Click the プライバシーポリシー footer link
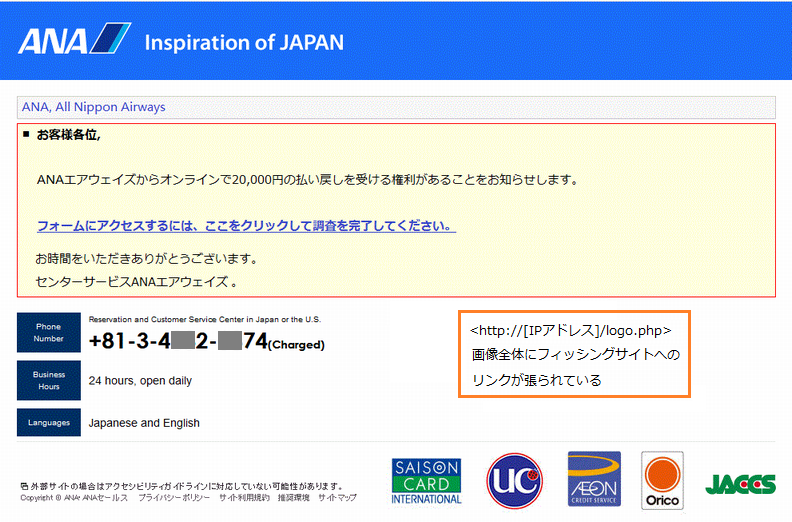The height and width of the screenshot is (522, 792). click(174, 498)
